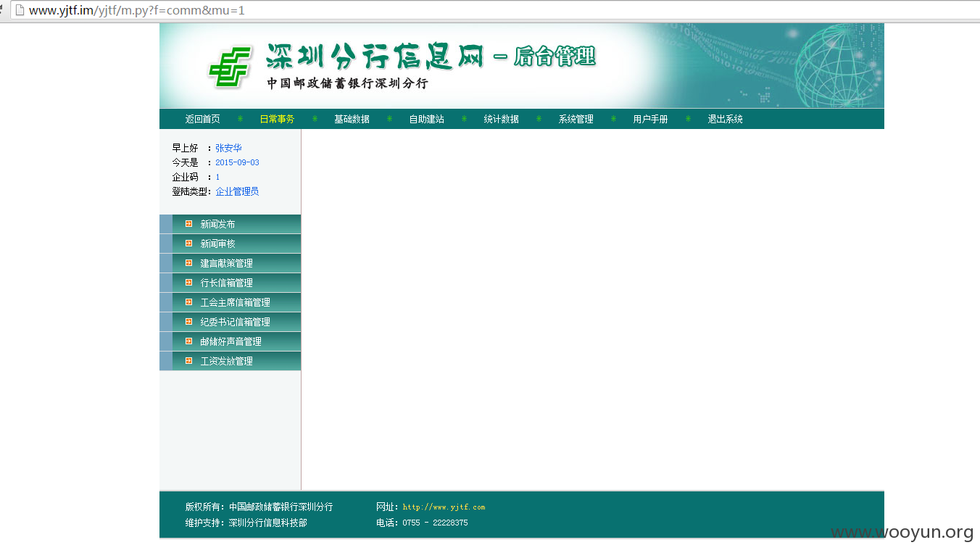Click the browser address bar URL
The width and height of the screenshot is (980, 553).
[x=137, y=10]
